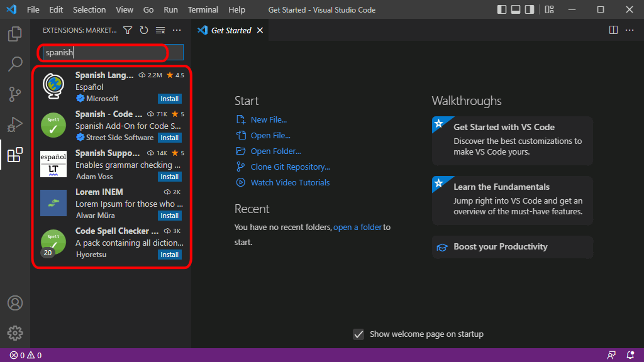The height and width of the screenshot is (362, 644).
Task: Click the Clone Git Repository branch icon
Action: tap(241, 167)
